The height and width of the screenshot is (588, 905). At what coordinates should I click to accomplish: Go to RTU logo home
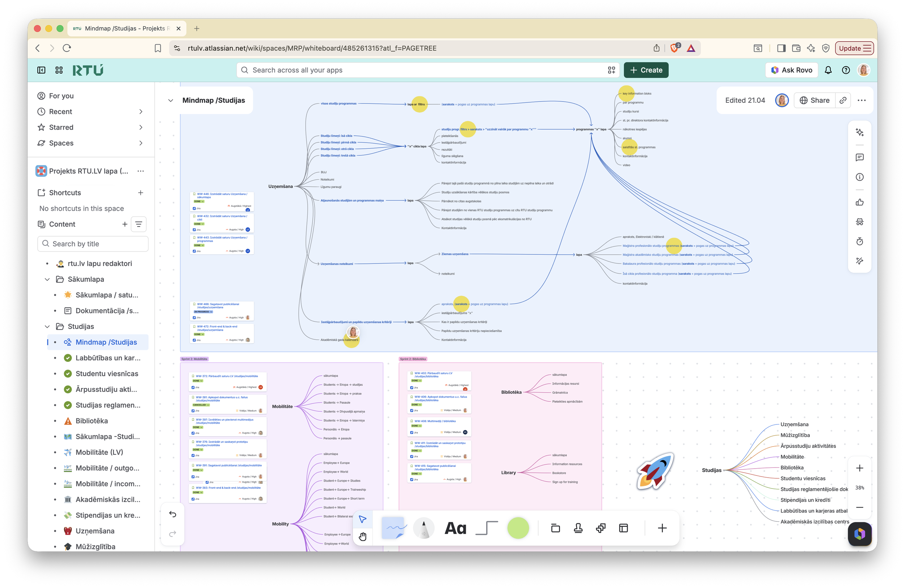[x=88, y=70]
